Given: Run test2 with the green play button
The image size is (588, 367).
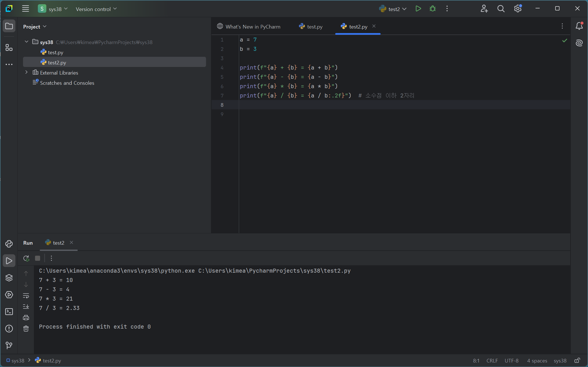Looking at the screenshot, I should [418, 9].
